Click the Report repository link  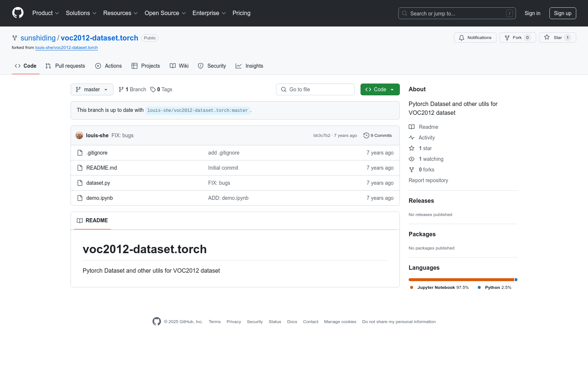428,180
